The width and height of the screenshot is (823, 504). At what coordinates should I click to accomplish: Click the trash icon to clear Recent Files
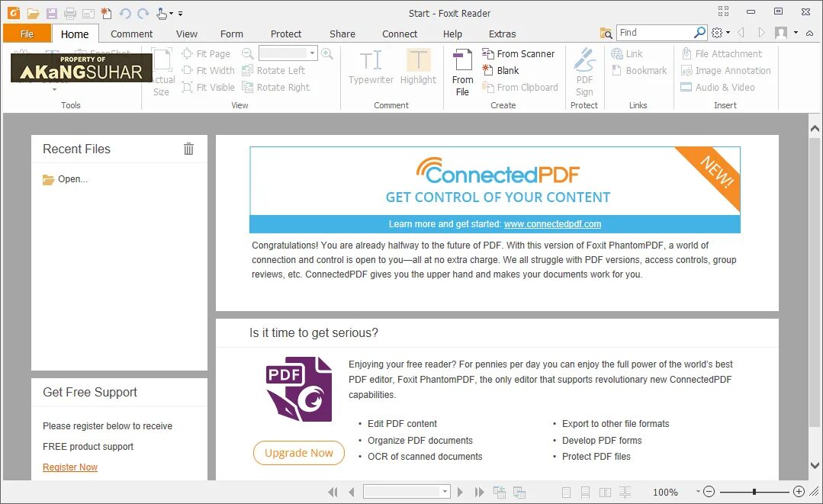tap(188, 149)
